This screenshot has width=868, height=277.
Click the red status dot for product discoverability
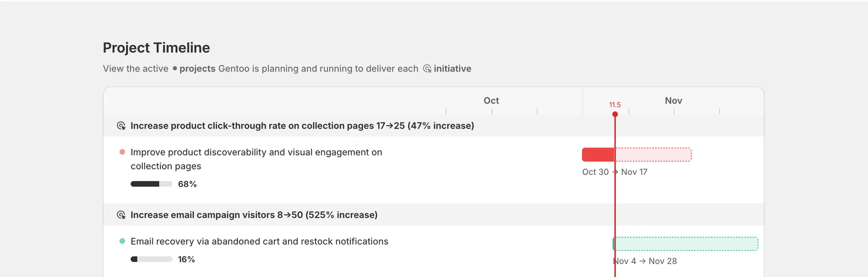[x=122, y=152]
